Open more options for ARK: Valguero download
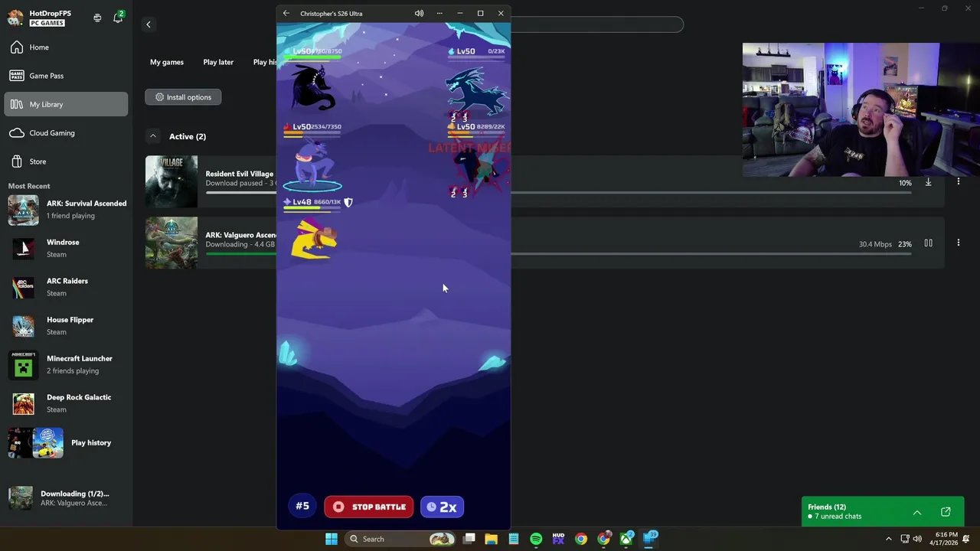Screen dimensions: 980x551 pyautogui.click(x=958, y=243)
